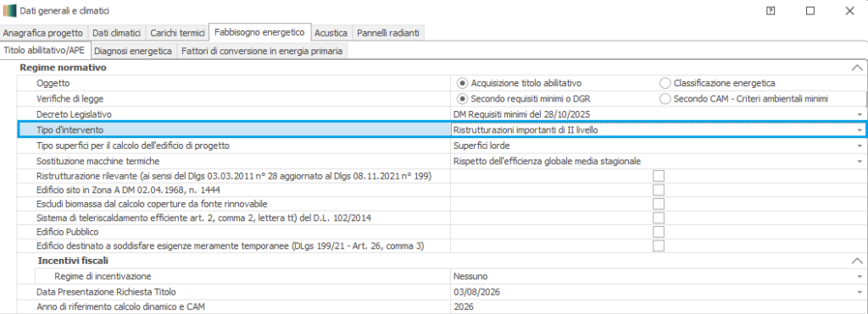The width and height of the screenshot is (868, 314).
Task: Go to the Carichi termici tab
Action: click(177, 33)
